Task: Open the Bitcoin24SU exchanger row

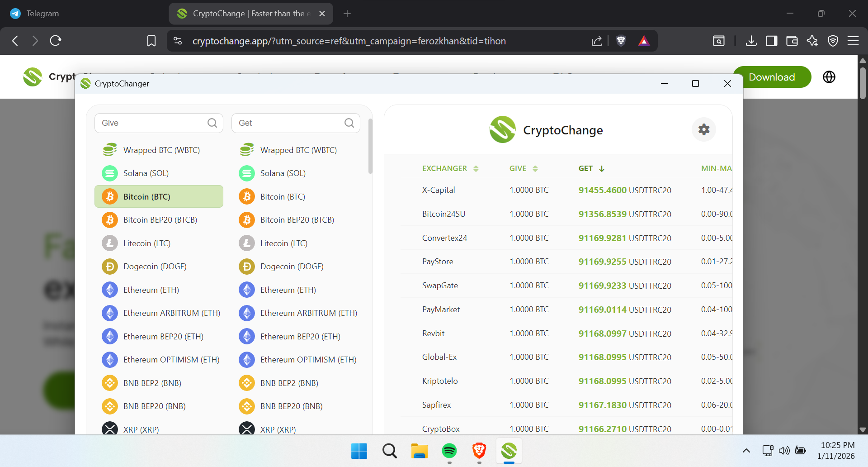Action: pyautogui.click(x=566, y=214)
